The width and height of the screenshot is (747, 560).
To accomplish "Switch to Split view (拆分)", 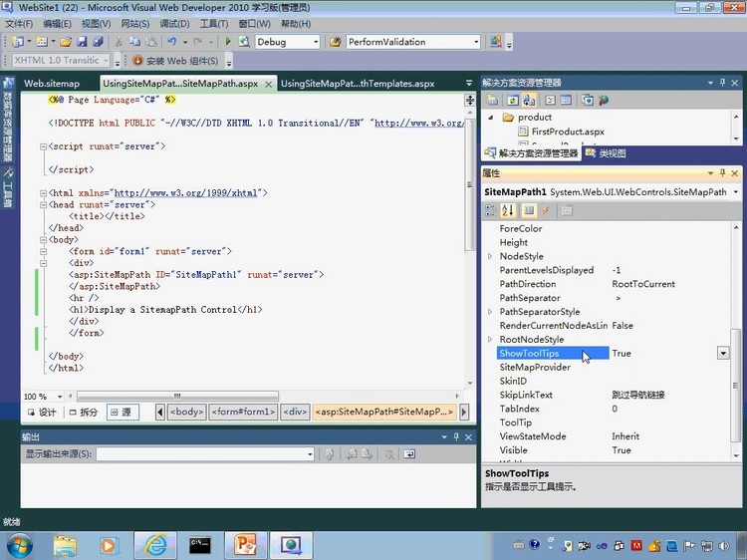I will pos(84,413).
